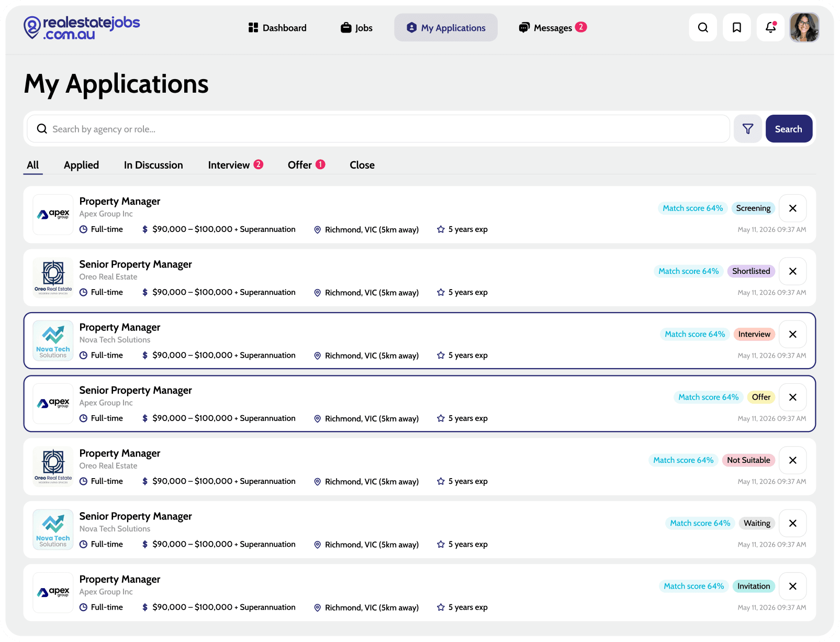Screen dimensions: 840x642
Task: Switch to the Applied tab
Action: point(81,165)
